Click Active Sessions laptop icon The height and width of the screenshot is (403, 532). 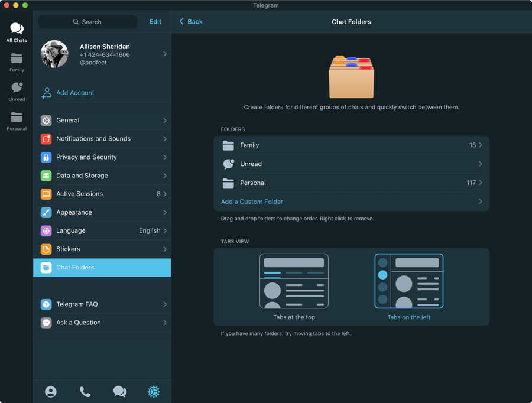[x=46, y=194]
